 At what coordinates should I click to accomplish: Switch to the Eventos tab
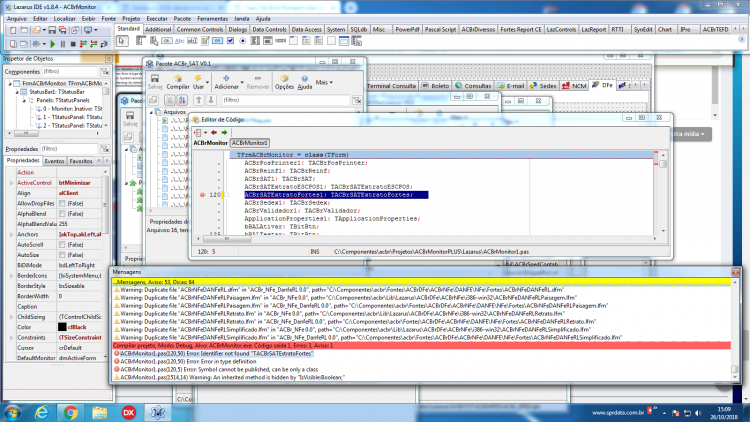[54, 161]
